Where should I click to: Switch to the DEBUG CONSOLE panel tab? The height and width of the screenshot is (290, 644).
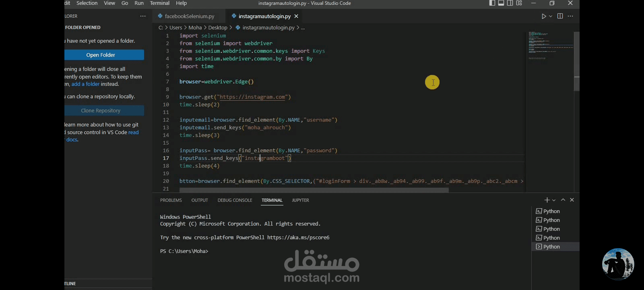click(x=235, y=200)
